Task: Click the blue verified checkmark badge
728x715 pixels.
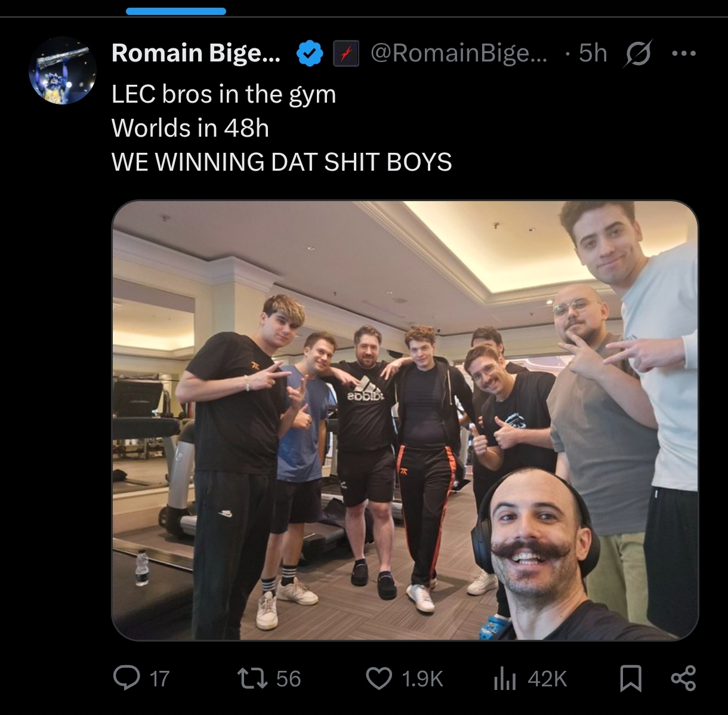Action: pyautogui.click(x=310, y=54)
